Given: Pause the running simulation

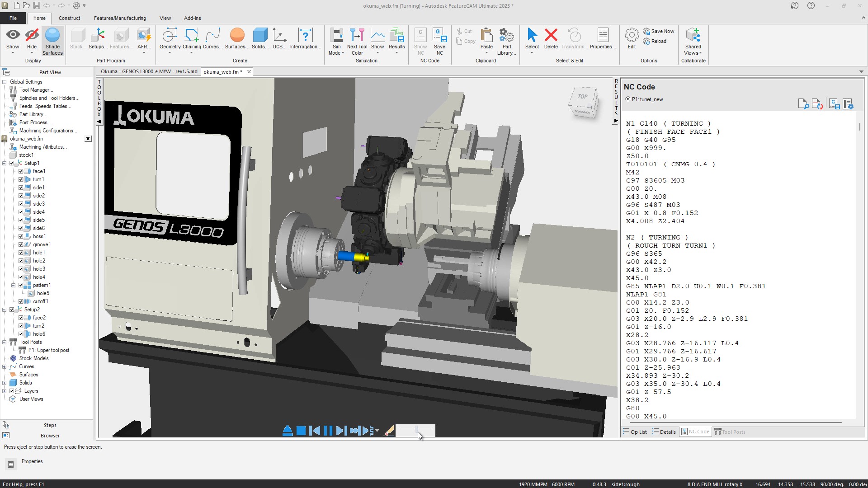Looking at the screenshot, I should pos(328,431).
